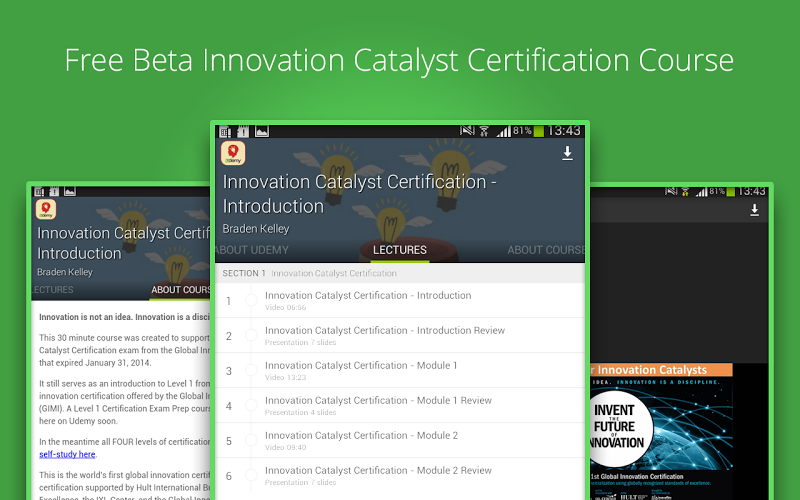The image size is (800, 500).
Task: Select the LECTURES tab in left phone
Action: (x=53, y=290)
